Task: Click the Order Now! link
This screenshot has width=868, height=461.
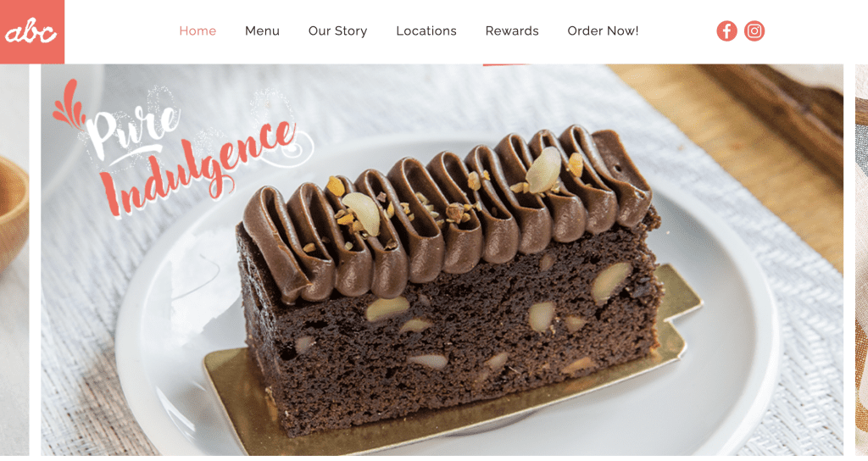Action: pos(603,31)
